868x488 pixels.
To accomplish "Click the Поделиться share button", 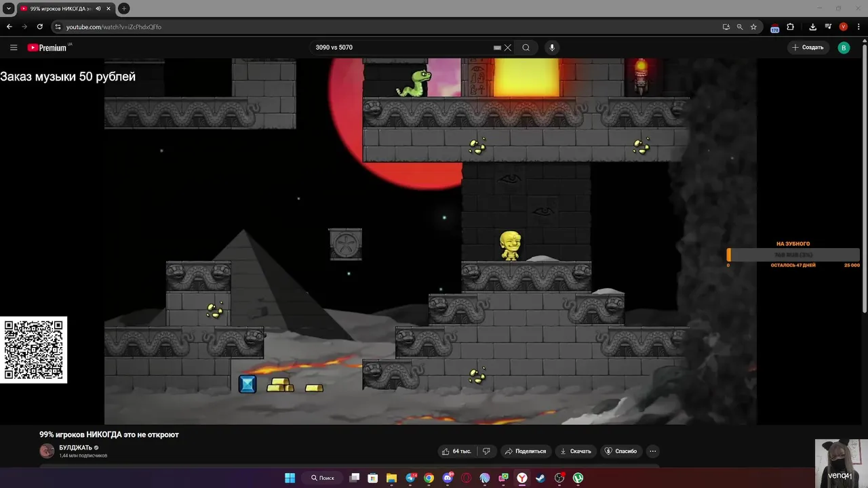I will [525, 451].
